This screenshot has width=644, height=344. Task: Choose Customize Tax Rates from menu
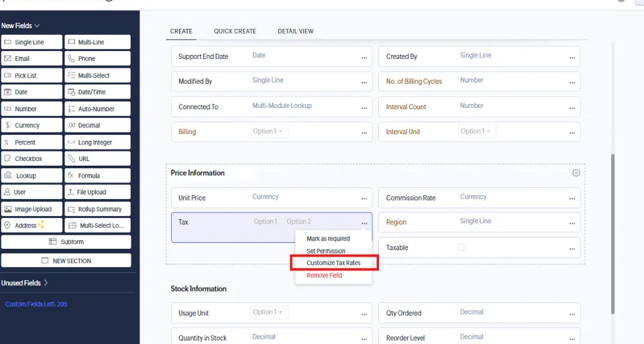pyautogui.click(x=333, y=263)
